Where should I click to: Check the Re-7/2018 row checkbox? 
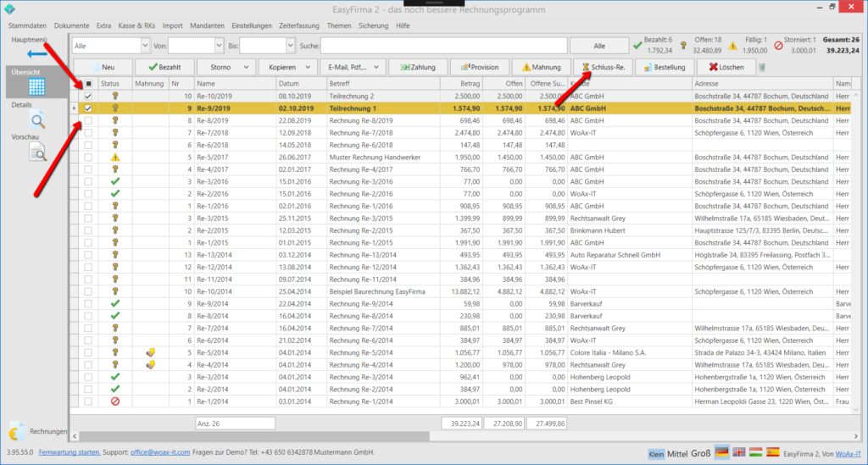click(88, 133)
